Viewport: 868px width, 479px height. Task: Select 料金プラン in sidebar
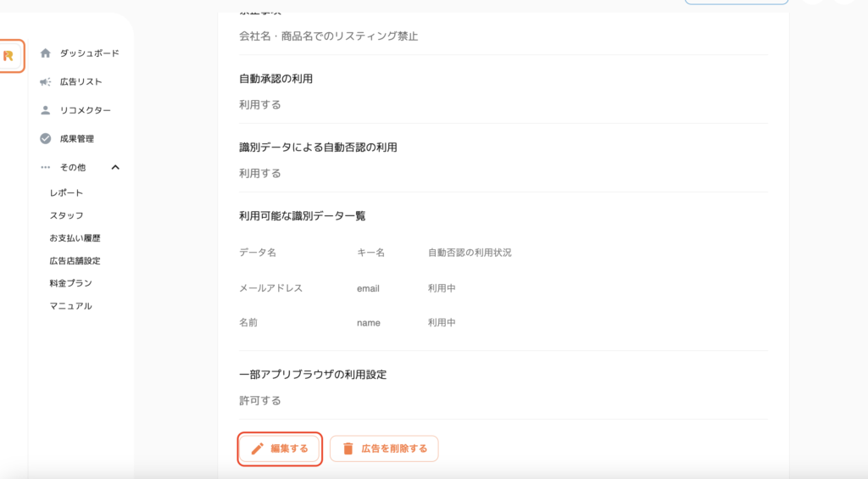pyautogui.click(x=71, y=283)
